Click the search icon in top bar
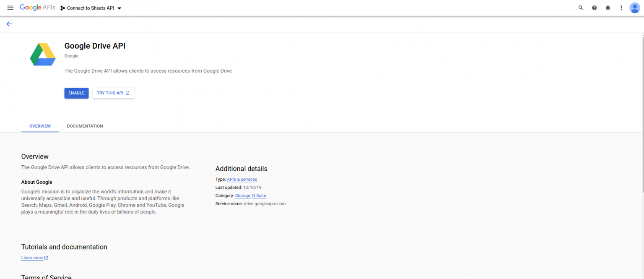 point(581,8)
